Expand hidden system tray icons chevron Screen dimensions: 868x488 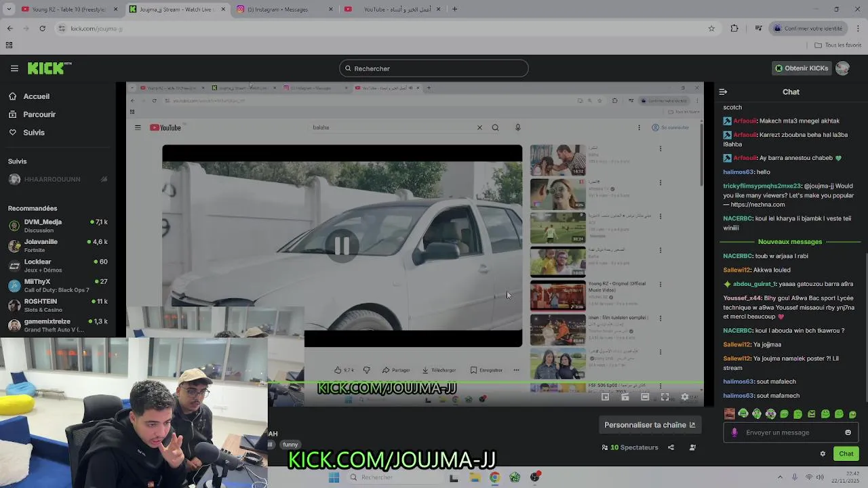point(780,477)
